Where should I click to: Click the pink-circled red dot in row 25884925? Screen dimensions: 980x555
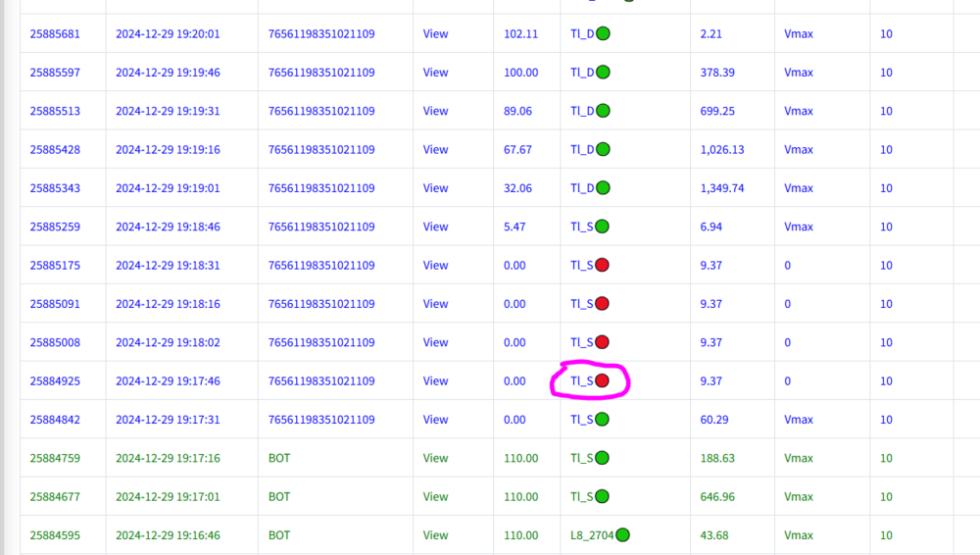tap(603, 380)
